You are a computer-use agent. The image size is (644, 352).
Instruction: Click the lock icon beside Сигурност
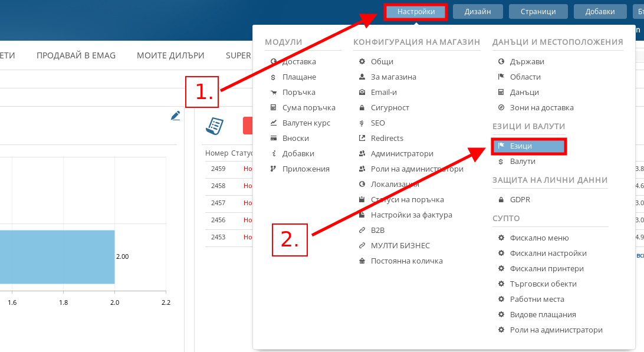click(362, 108)
